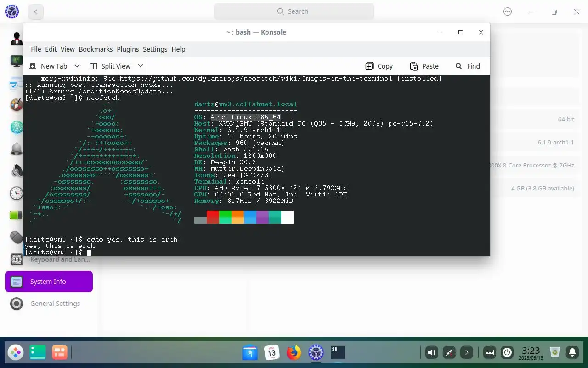Click the "Kernel: 6.1.9-arch1-1" line in the terminal
This screenshot has height=368, width=588.
pyautogui.click(x=237, y=130)
